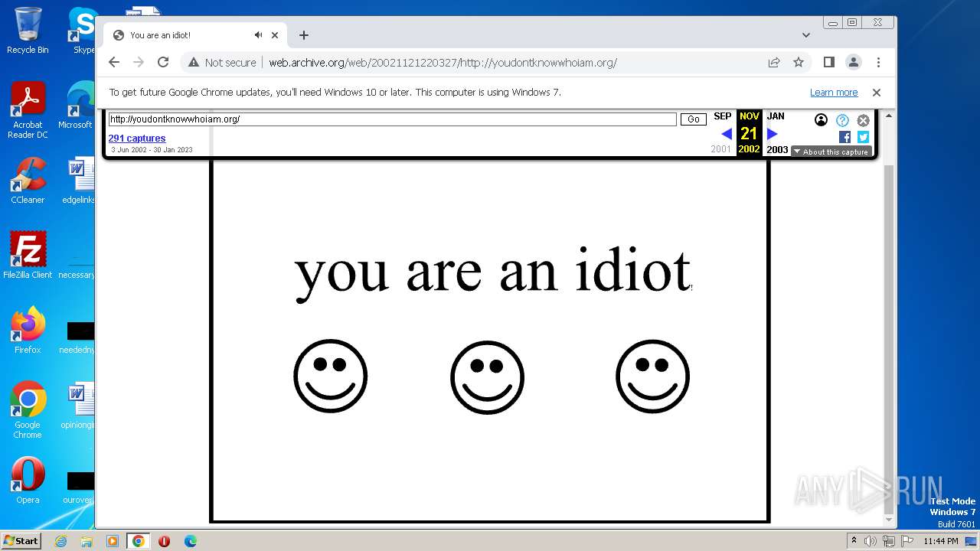Image resolution: width=980 pixels, height=551 pixels.
Task: Open Chrome's side panel
Action: coord(828,63)
